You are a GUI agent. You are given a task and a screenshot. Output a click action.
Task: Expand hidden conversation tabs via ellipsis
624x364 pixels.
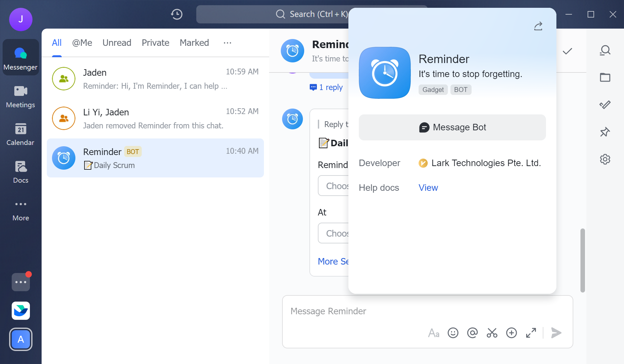click(x=227, y=43)
